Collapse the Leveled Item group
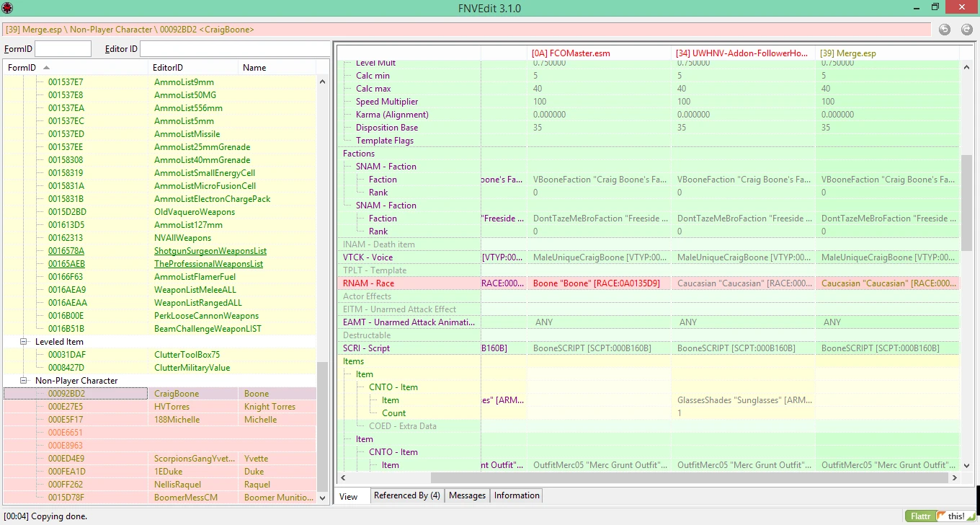The height and width of the screenshot is (525, 980). pos(24,342)
